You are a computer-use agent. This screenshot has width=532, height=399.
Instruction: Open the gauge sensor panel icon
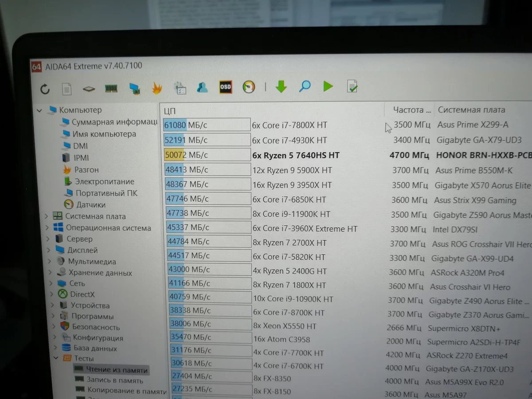click(x=249, y=86)
